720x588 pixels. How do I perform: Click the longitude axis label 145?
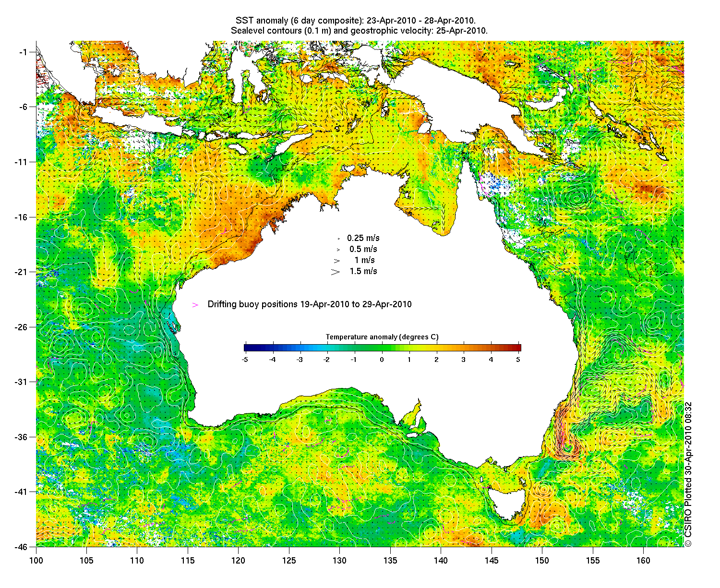[x=492, y=560]
